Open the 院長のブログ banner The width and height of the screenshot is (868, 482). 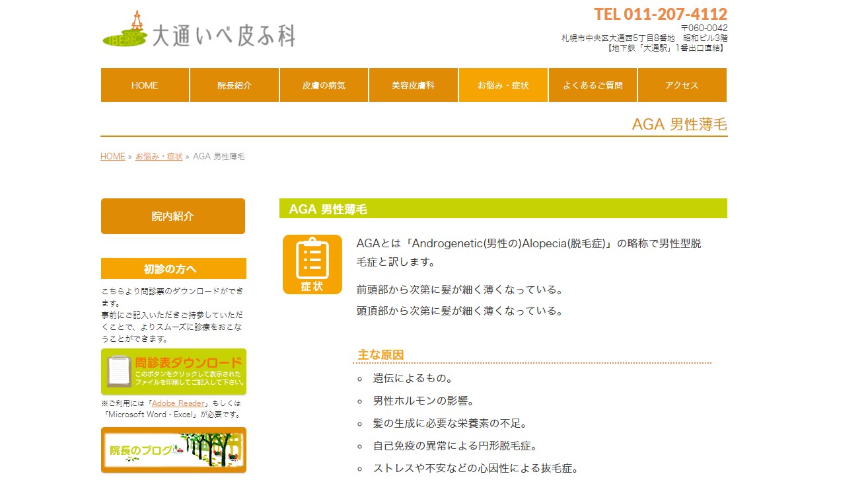click(x=173, y=450)
